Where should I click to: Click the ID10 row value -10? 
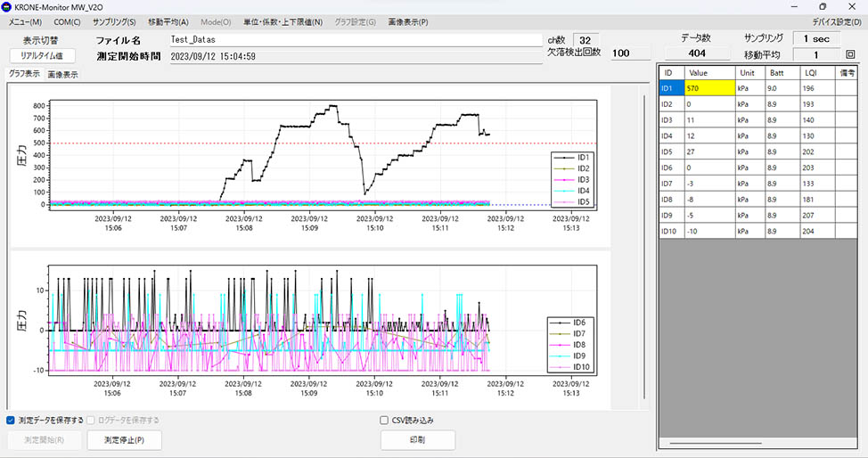(x=710, y=232)
